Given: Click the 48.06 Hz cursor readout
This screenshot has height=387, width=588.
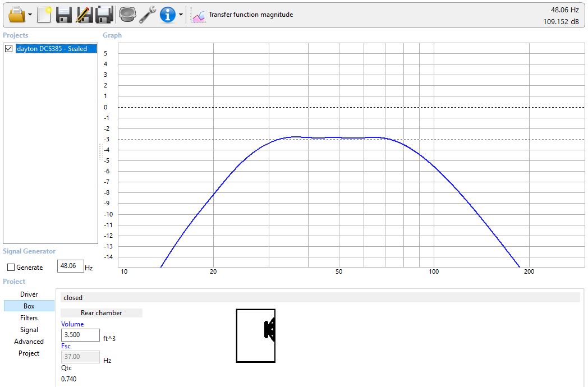Looking at the screenshot, I should pyautogui.click(x=565, y=10).
